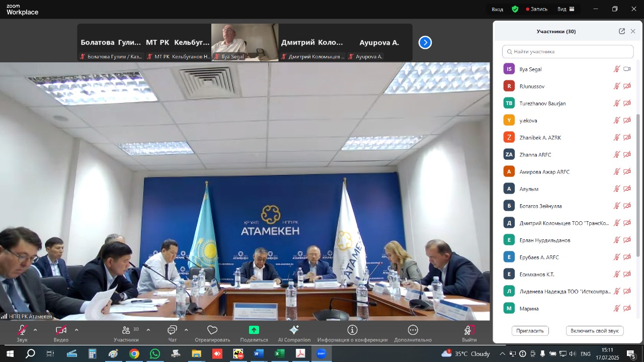Open WhatsApp from the taskbar
Screen dimensions: 644x362
coord(155,354)
